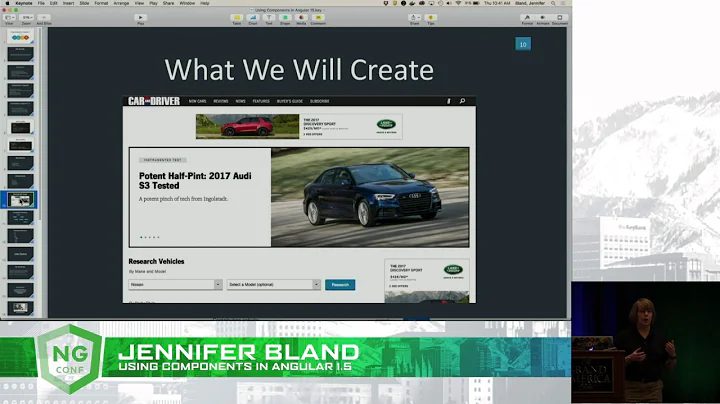Image resolution: width=720 pixels, height=404 pixels.
Task: Click the What We Will Create title
Action: tap(299, 70)
